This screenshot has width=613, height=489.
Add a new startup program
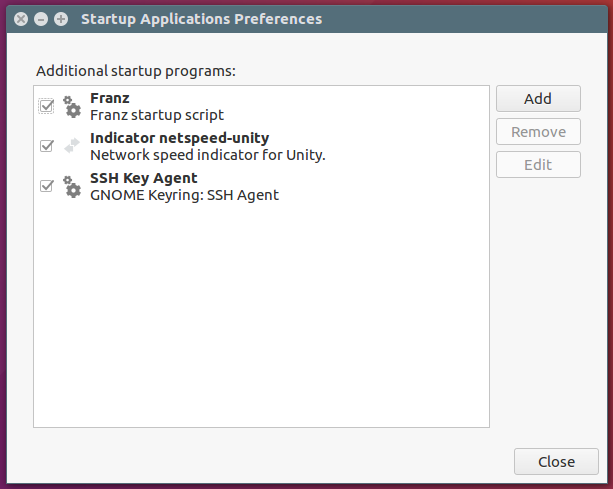(538, 99)
